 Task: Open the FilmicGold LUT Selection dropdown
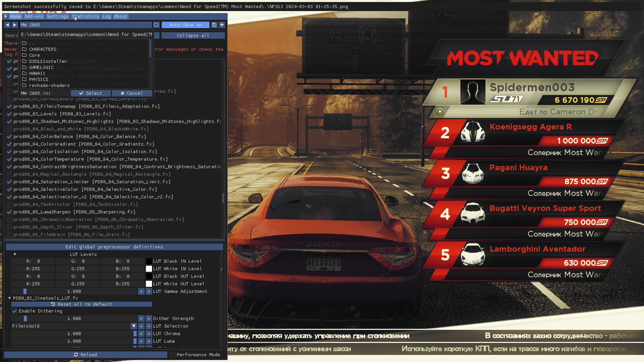(134, 326)
